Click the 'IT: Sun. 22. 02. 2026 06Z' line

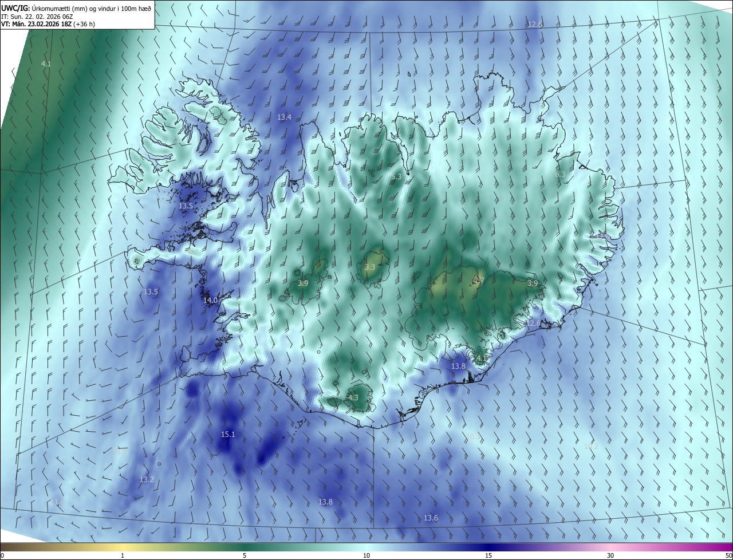pos(37,17)
